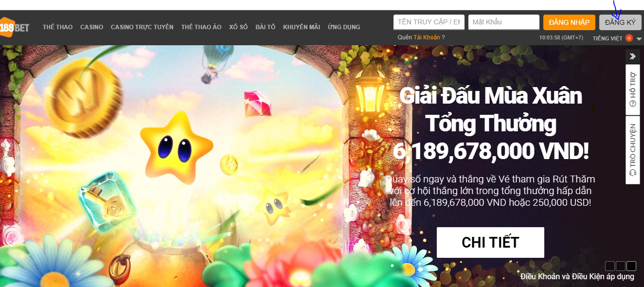Go to the Xổ Số section
This screenshot has height=287, width=644.
coord(238,27)
